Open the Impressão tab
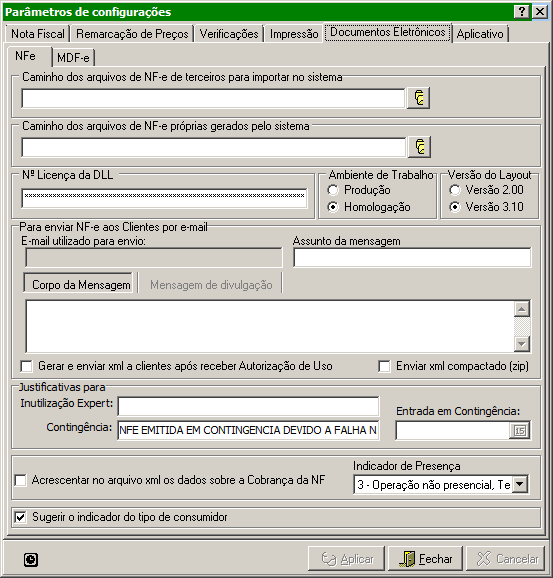553x578 pixels. (294, 34)
